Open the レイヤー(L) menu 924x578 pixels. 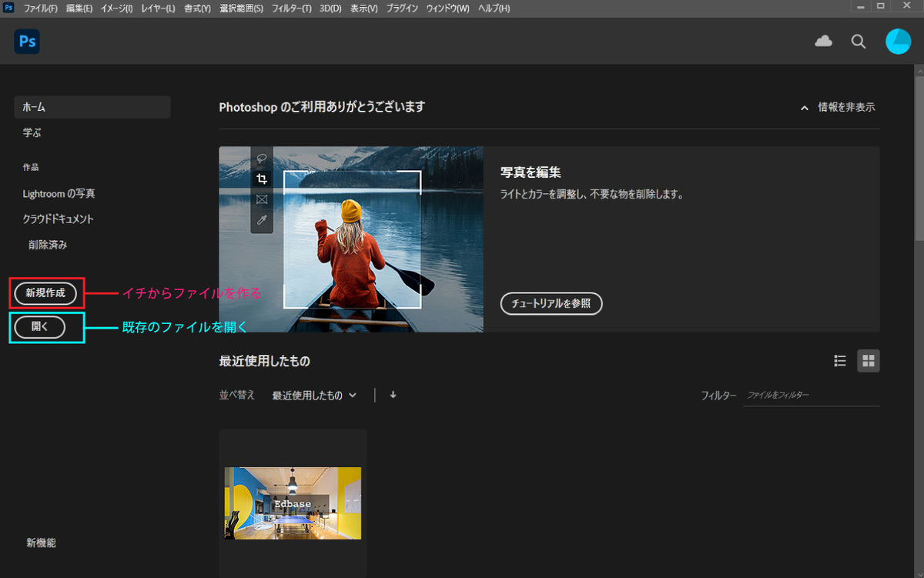(x=158, y=8)
